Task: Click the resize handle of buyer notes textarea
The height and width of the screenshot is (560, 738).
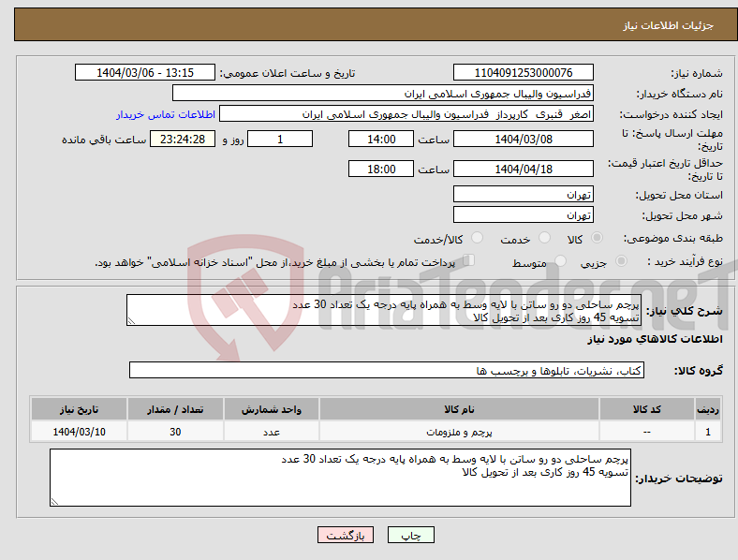Action: point(54,502)
